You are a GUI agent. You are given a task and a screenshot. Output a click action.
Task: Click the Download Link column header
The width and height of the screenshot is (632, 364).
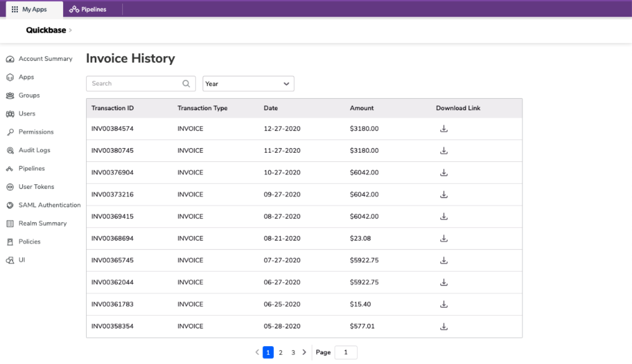coord(458,108)
